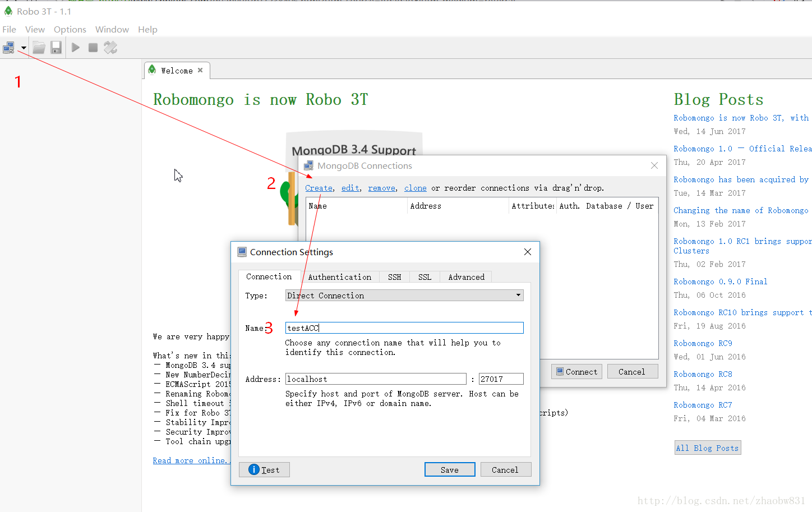Click the execute play toolbar icon

[x=76, y=48]
